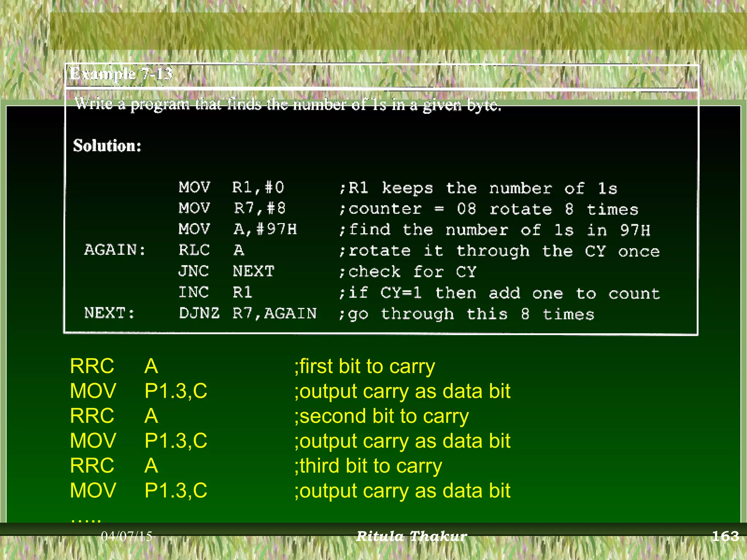Click the 'RRC' beside second bit comment
The height and width of the screenshot is (560, 747).
(x=92, y=416)
